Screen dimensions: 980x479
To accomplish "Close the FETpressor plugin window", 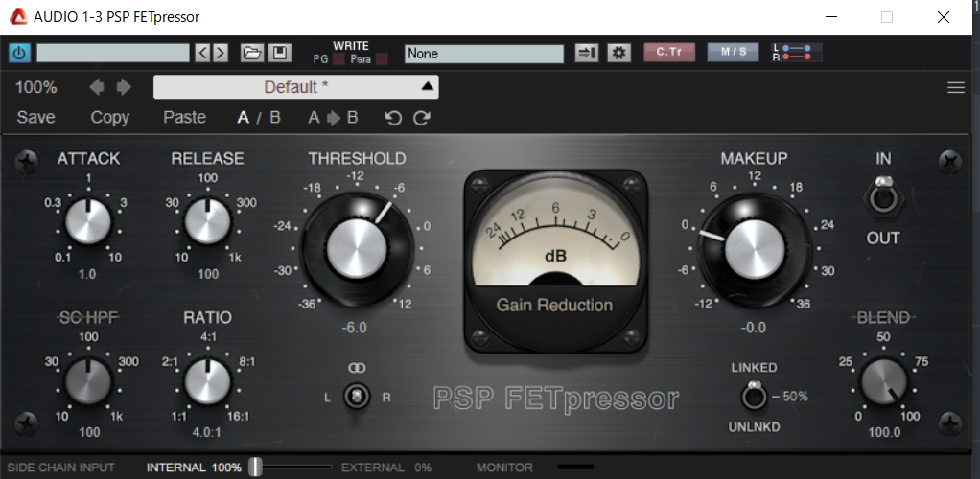I will (x=944, y=17).
